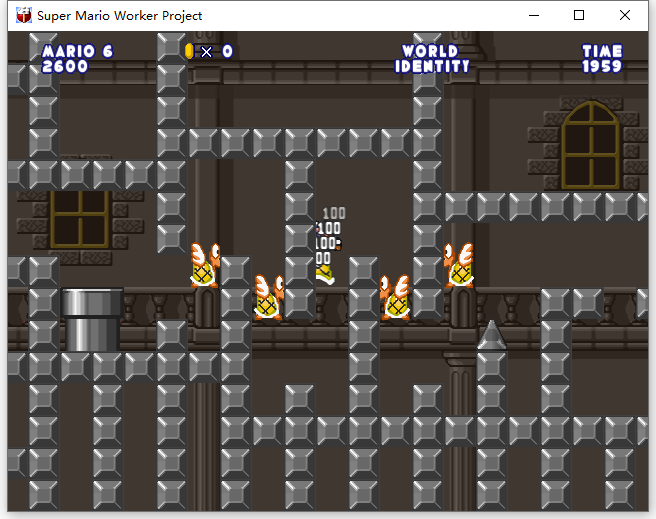Click the Super Mario Worker Project app icon
The width and height of the screenshot is (656, 519).
tap(24, 15)
